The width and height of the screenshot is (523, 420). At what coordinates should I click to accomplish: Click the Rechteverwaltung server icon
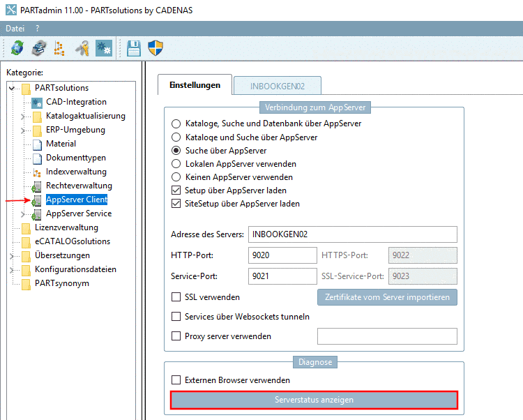pyautogui.click(x=37, y=186)
